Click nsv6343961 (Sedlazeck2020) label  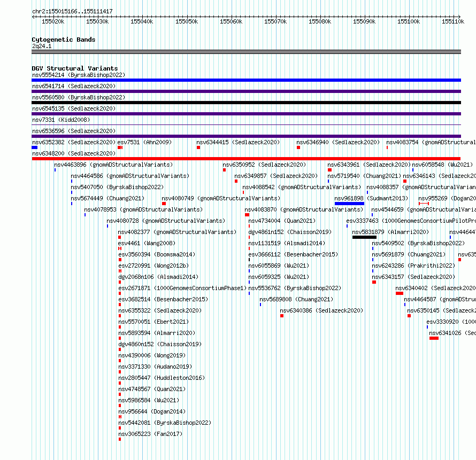tap(369, 165)
